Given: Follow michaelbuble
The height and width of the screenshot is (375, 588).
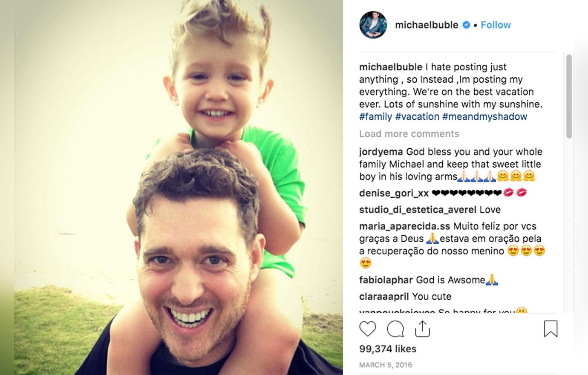Looking at the screenshot, I should pos(496,25).
